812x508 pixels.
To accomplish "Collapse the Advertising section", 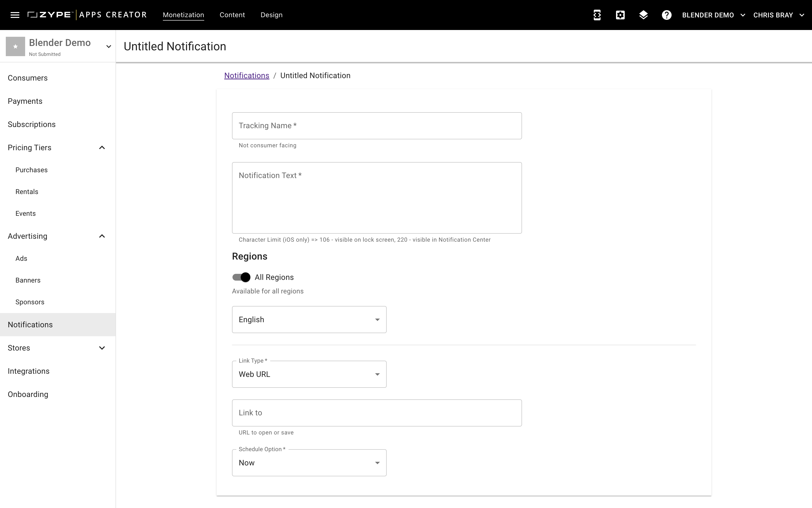I will click(x=102, y=236).
